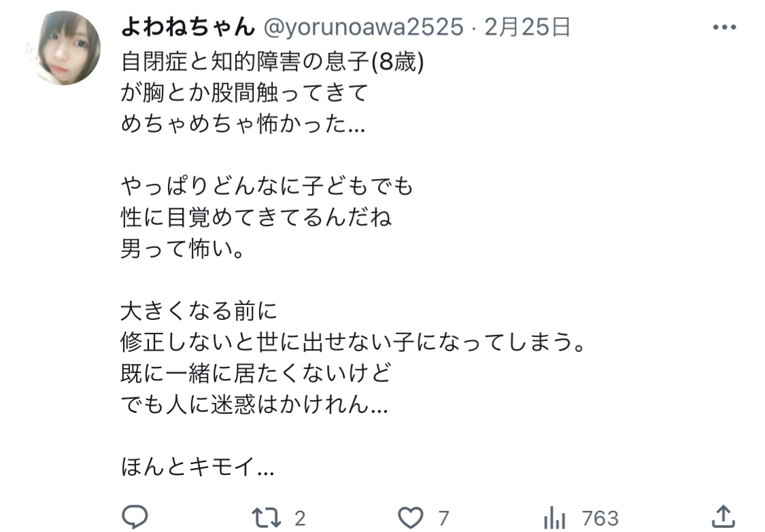This screenshot has height=532, width=765.
Task: Open よわねちゃん profile picture
Action: 63,48
